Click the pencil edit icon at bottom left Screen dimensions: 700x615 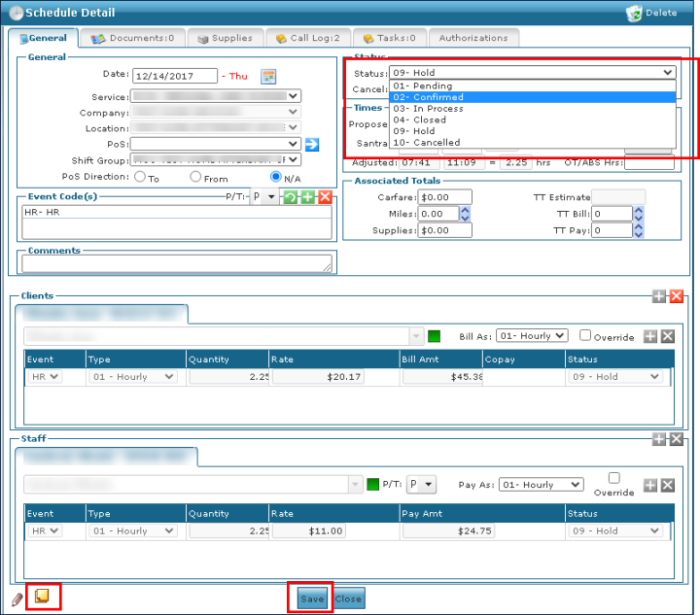17,598
